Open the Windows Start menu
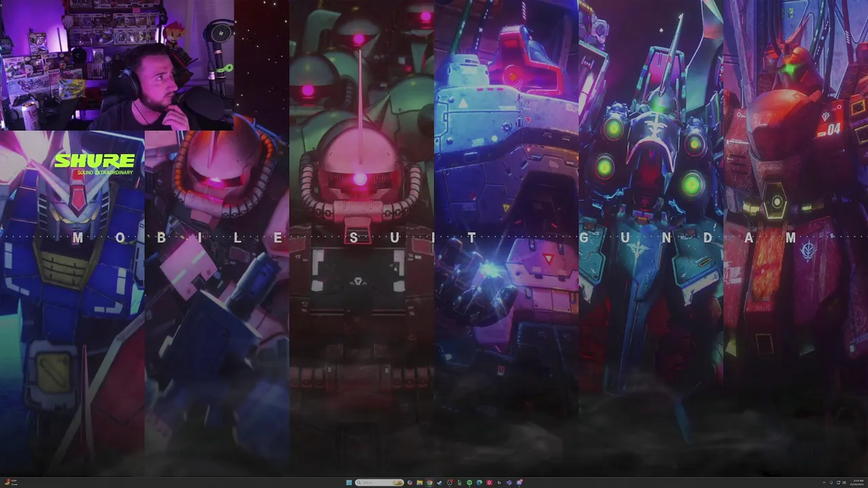868x488 pixels. (x=349, y=483)
